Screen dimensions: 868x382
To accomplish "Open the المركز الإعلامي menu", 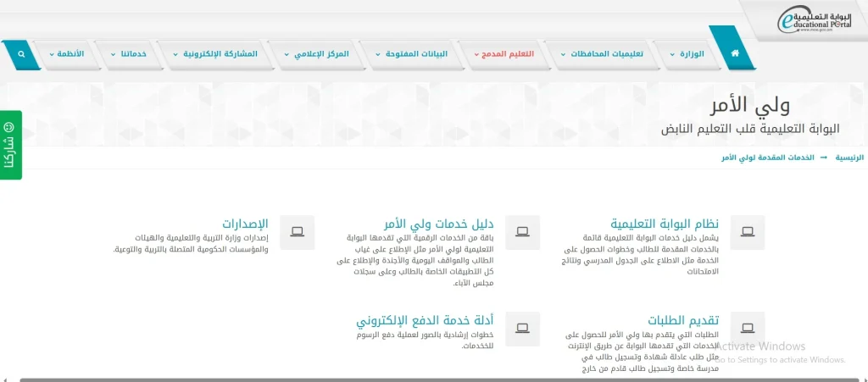I will click(x=320, y=54).
